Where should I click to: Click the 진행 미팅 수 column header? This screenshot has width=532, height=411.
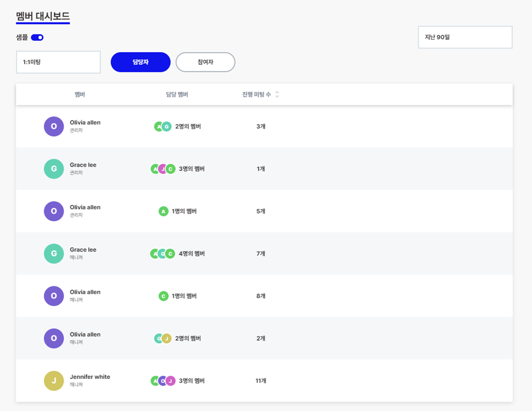[257, 94]
